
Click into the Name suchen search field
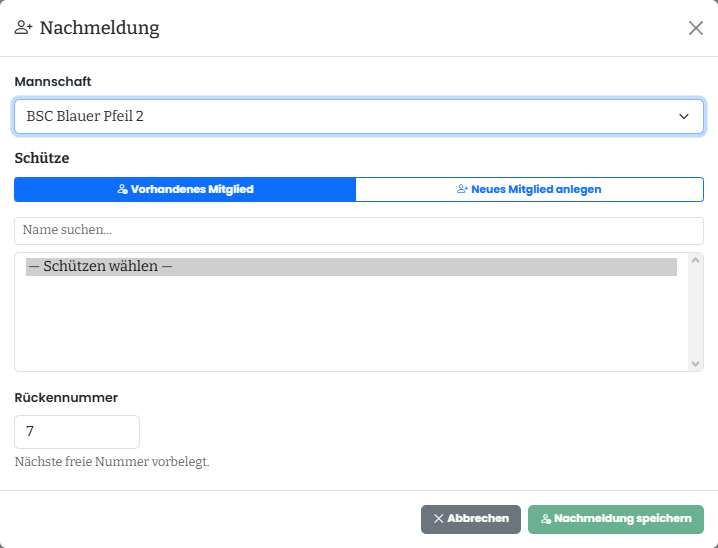pyautogui.click(x=359, y=231)
